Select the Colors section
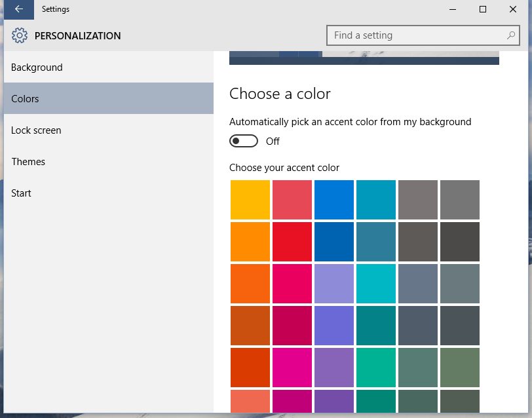Viewport: 532px width, 418px height. coord(25,99)
